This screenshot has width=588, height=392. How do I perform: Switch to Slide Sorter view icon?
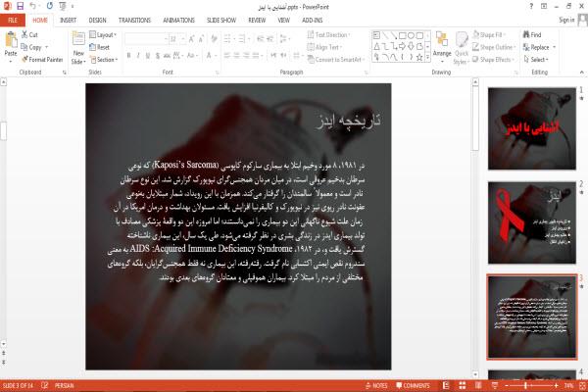click(462, 385)
